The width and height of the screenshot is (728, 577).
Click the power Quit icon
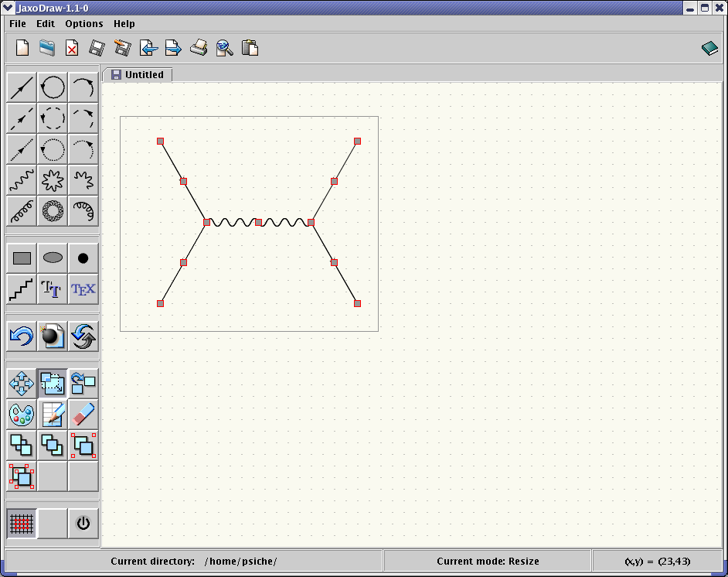(x=83, y=524)
